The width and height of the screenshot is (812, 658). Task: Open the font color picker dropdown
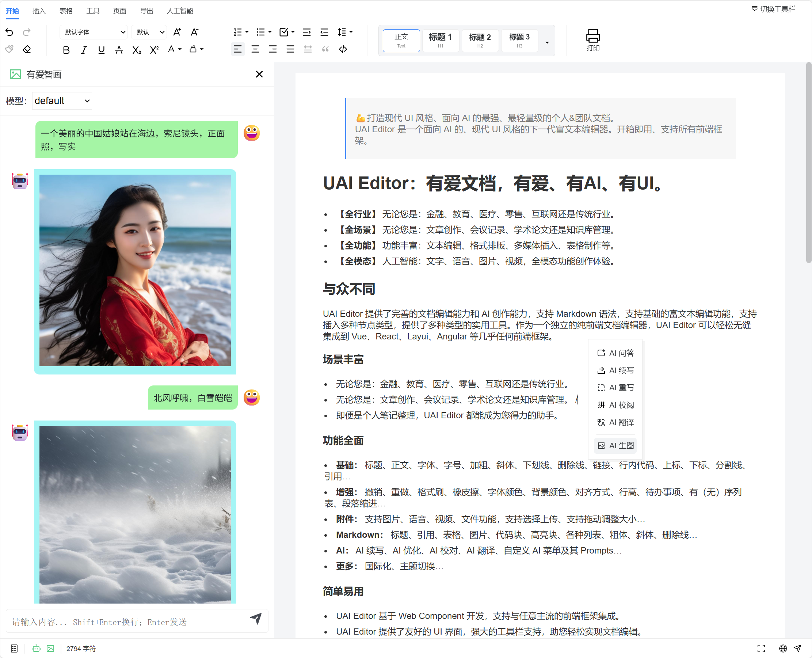pyautogui.click(x=180, y=49)
